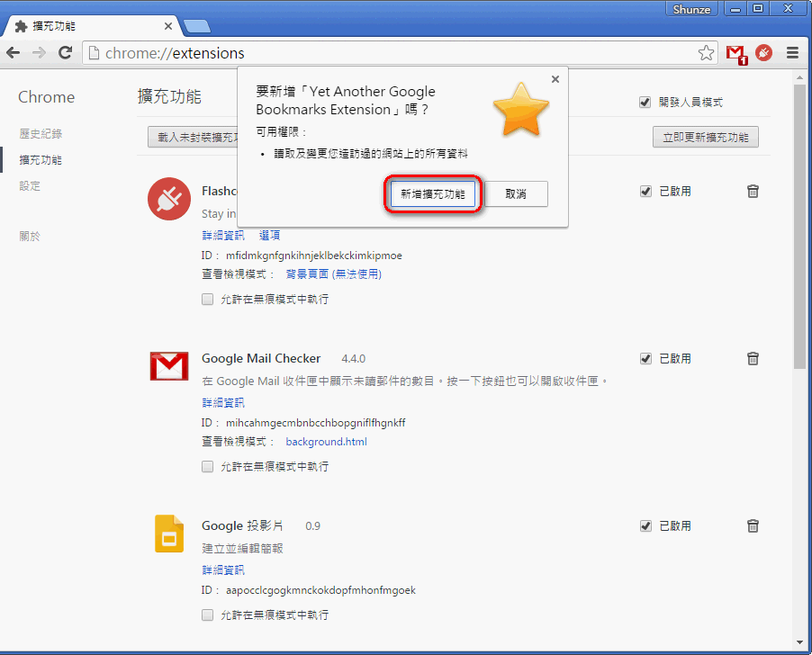Viewport: 812px width, 655px height.
Task: Click the chrome://extensions address bar
Action: [387, 53]
